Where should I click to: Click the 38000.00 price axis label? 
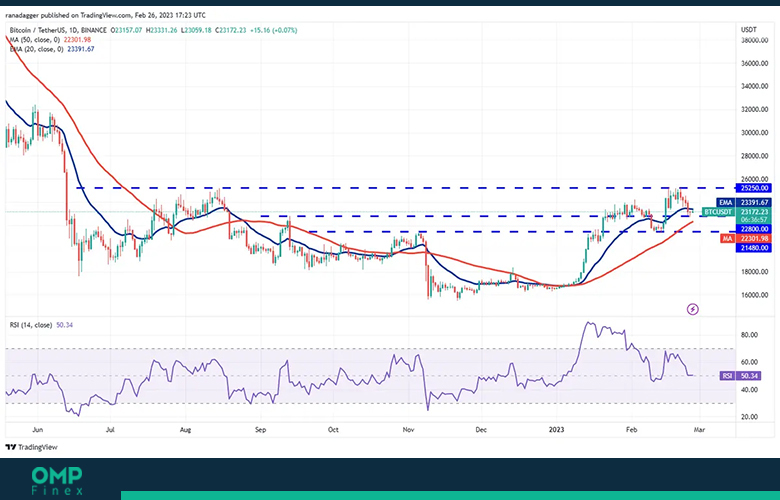(x=754, y=40)
